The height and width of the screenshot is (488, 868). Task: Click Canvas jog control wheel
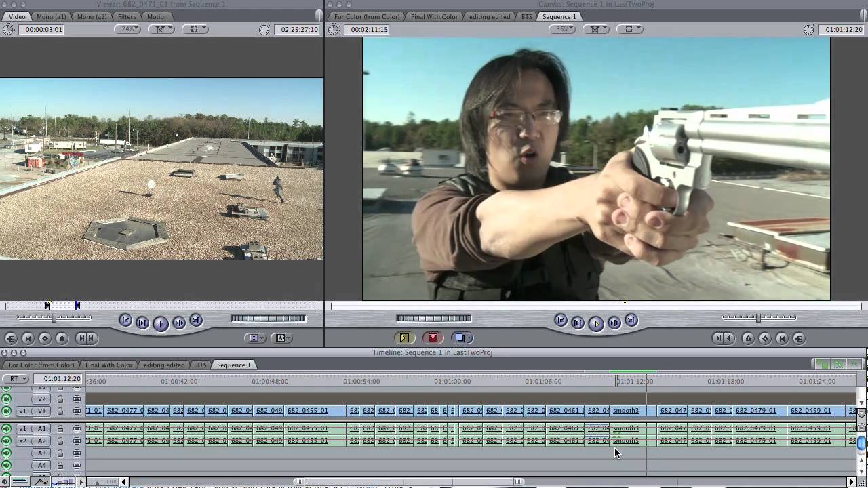click(x=433, y=318)
